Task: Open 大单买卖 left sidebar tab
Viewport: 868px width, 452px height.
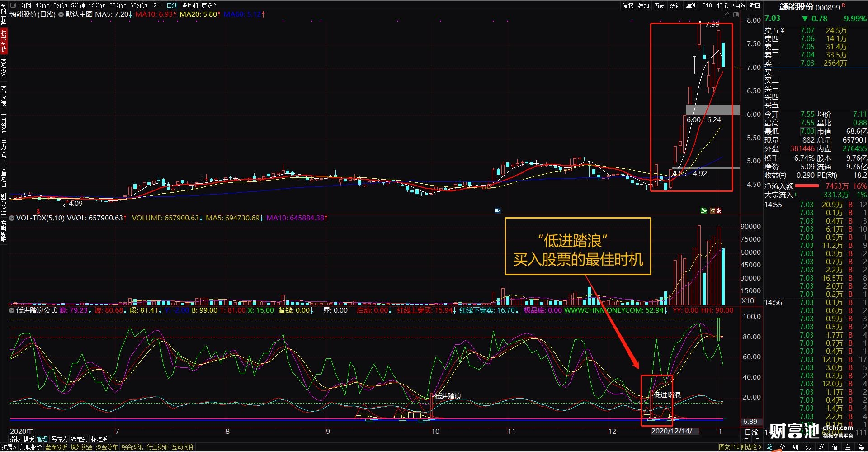Action: 4,95
